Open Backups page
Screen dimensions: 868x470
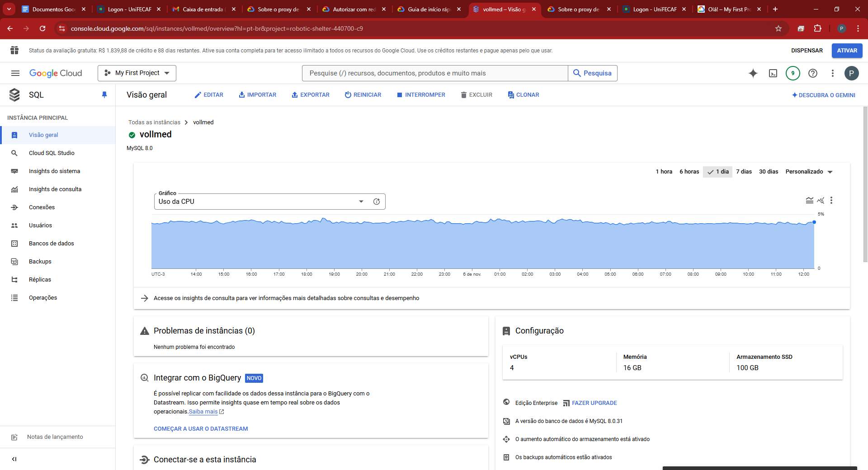(x=58, y=262)
